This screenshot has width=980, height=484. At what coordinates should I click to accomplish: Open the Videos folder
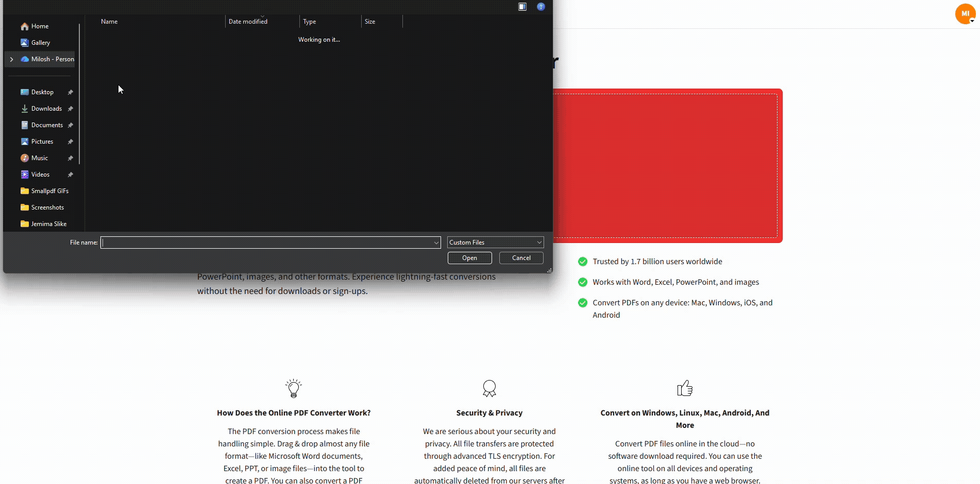[x=41, y=174]
